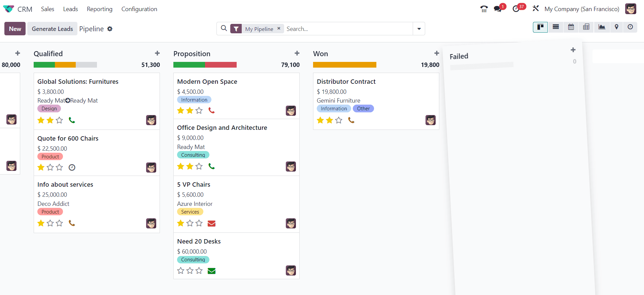Click the Pipeline settings gear icon
Screen dimensions: 644x295
[x=110, y=29]
